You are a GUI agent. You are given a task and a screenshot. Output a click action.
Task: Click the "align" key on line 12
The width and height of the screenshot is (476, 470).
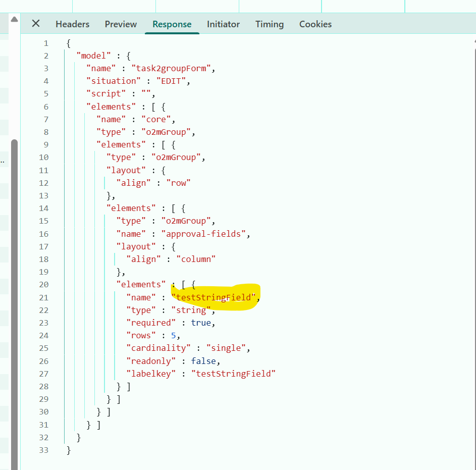tap(134, 183)
